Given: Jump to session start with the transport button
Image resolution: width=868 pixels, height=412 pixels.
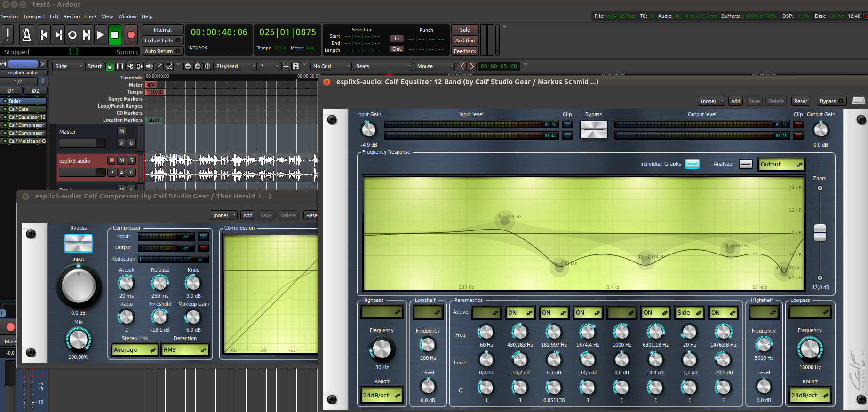Looking at the screenshot, I should tap(44, 35).
